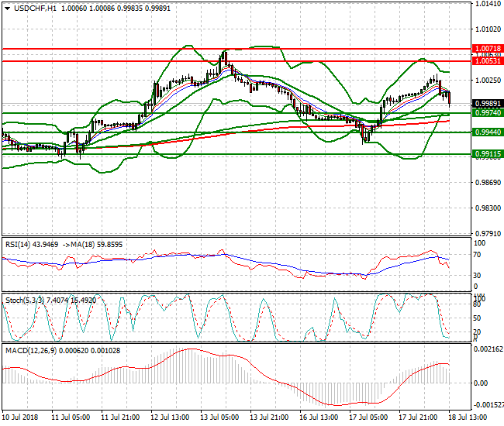Select the 10 Jul 2018 time axis label

click(x=20, y=417)
